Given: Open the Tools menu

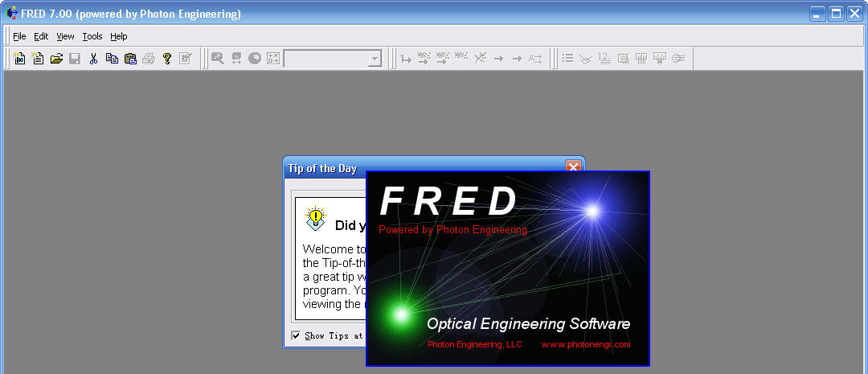Looking at the screenshot, I should (92, 36).
